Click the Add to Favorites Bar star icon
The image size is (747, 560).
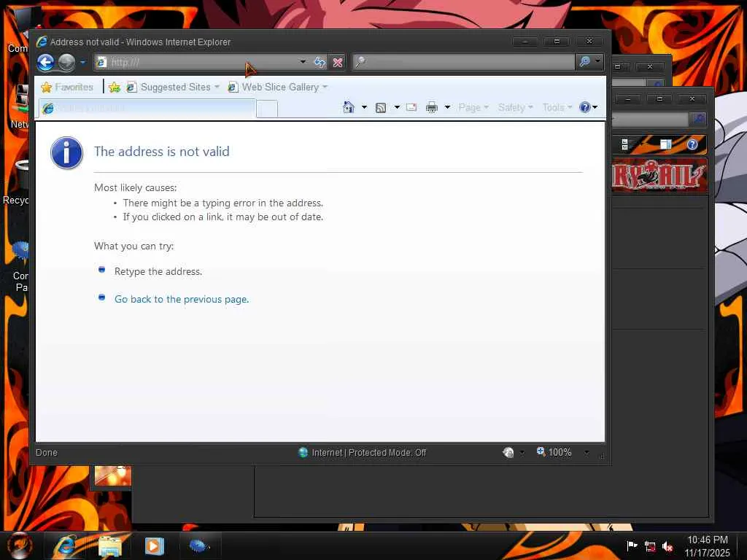(x=115, y=87)
